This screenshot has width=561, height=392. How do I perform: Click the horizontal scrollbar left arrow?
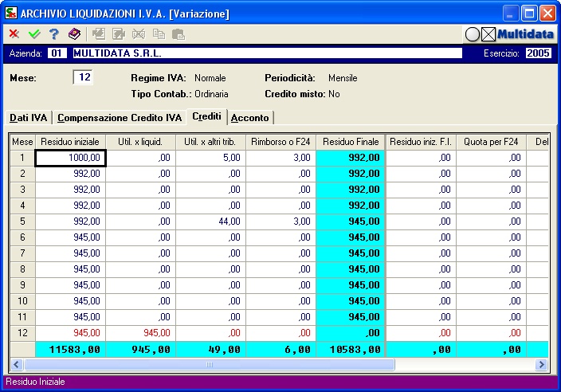pyautogui.click(x=16, y=364)
